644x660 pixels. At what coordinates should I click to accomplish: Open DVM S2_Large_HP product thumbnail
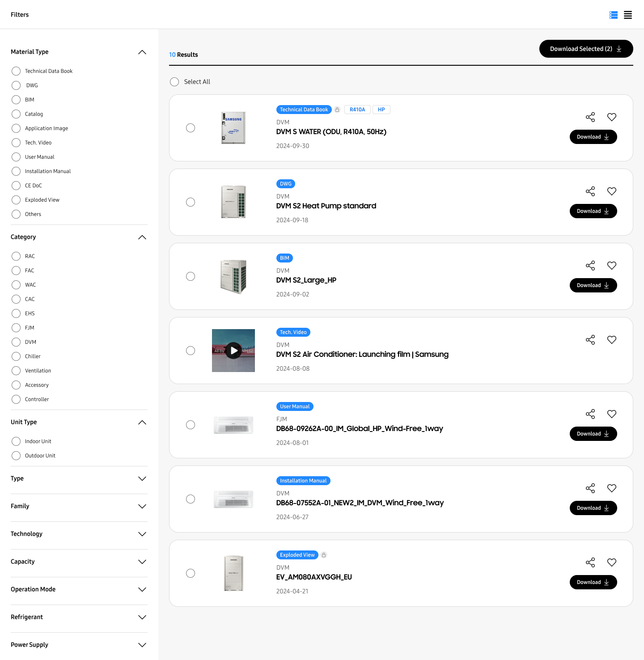tap(233, 276)
